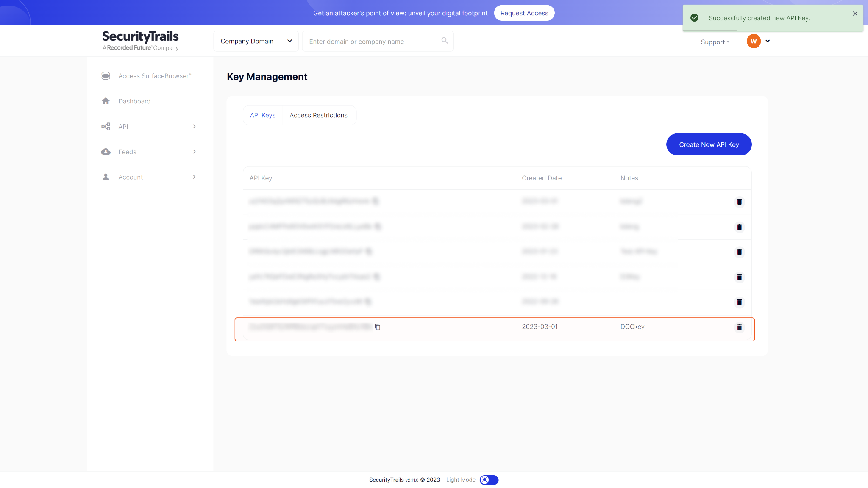Viewport: 868px width, 488px height.
Task: Delete the third API key row
Action: tap(739, 252)
